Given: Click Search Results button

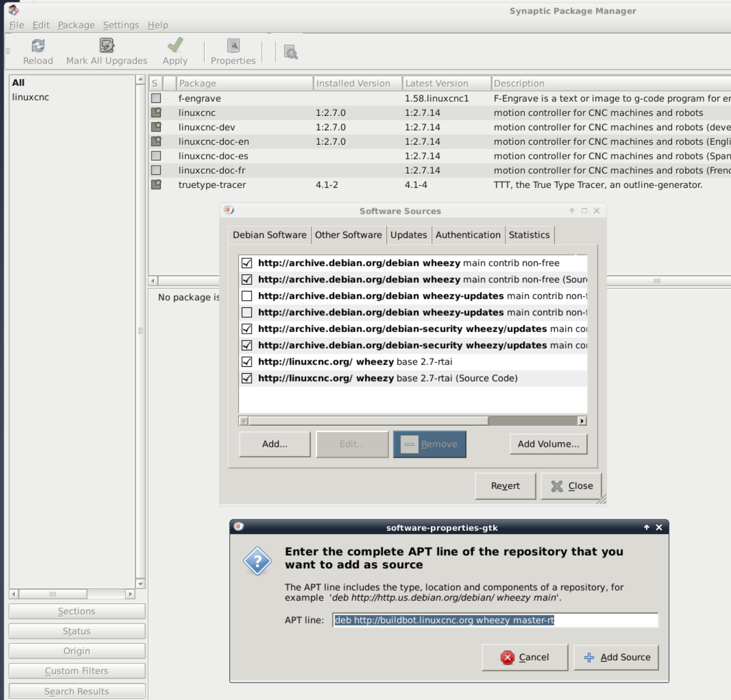Looking at the screenshot, I should pyautogui.click(x=77, y=691).
